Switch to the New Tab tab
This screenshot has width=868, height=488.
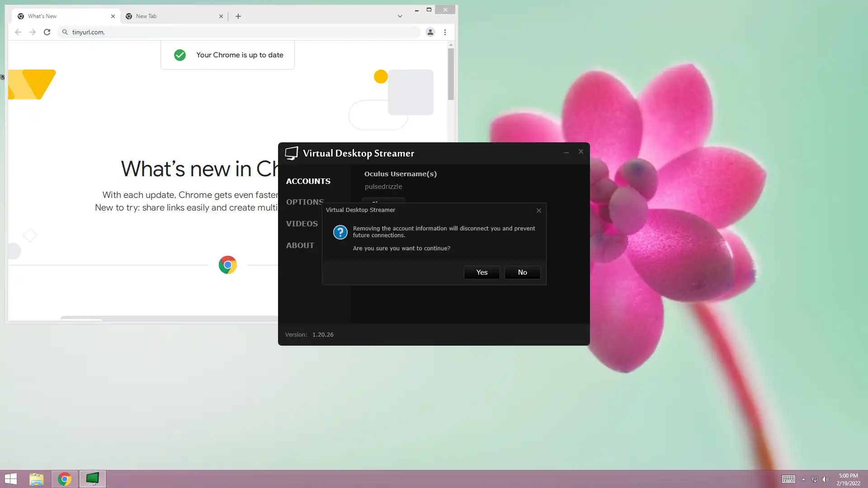point(172,16)
